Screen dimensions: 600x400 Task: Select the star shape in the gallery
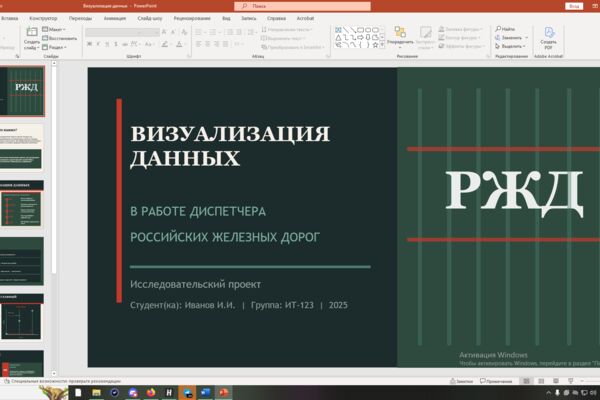375,44
